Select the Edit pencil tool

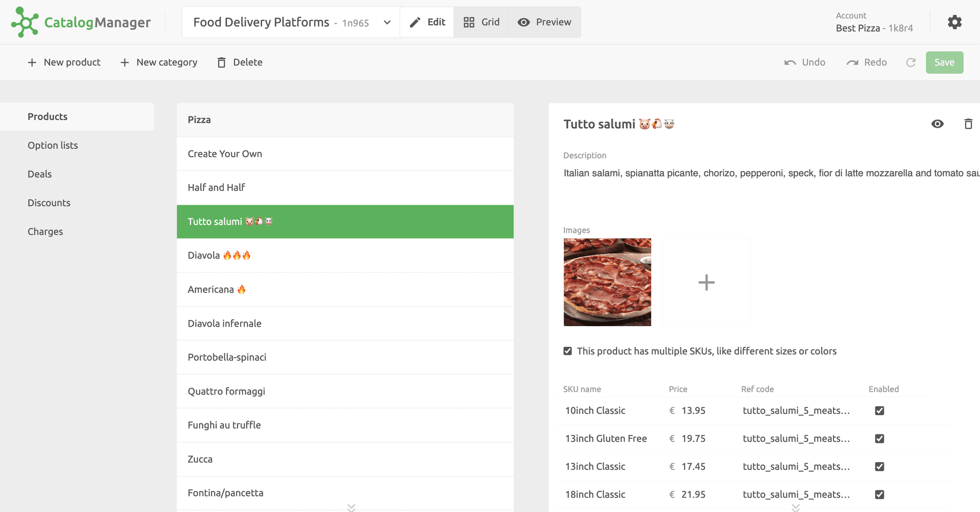427,22
